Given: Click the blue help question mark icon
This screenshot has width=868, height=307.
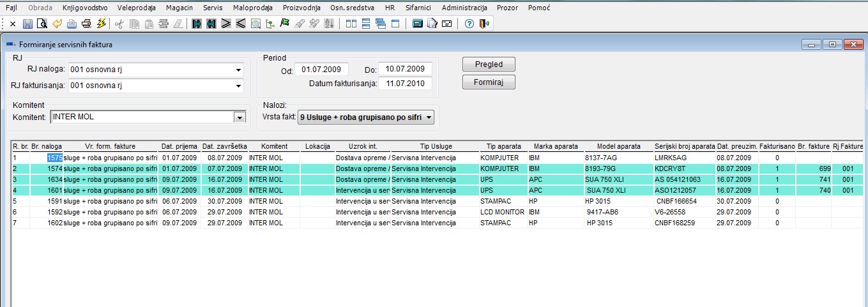Looking at the screenshot, I should (x=469, y=24).
